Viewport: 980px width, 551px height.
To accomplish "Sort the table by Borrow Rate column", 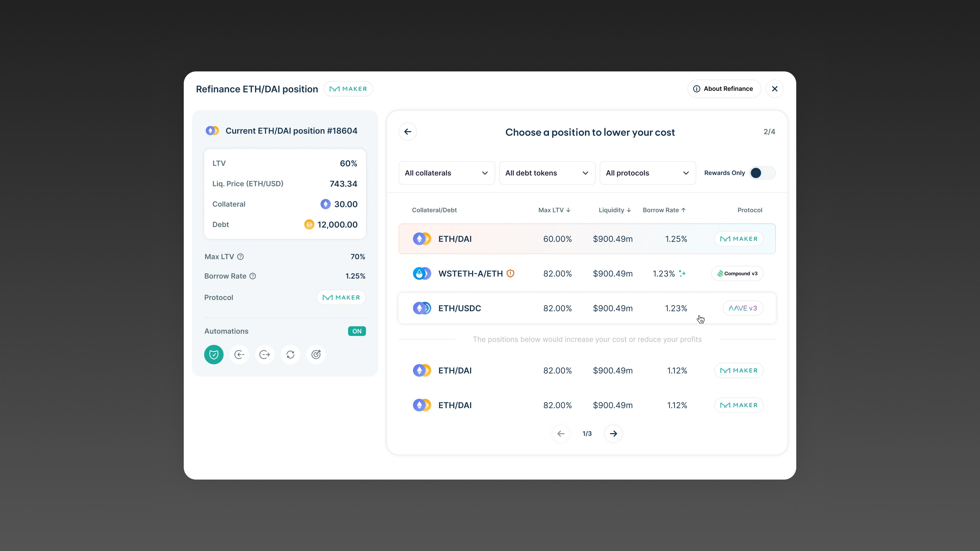I will point(664,210).
